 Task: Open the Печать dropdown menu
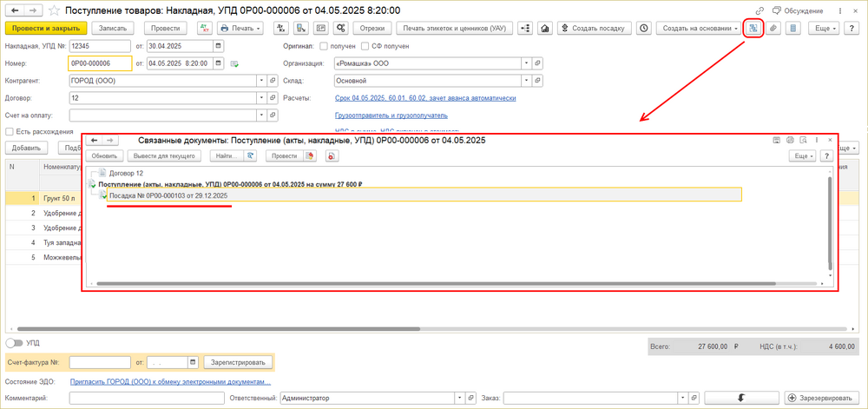point(240,29)
